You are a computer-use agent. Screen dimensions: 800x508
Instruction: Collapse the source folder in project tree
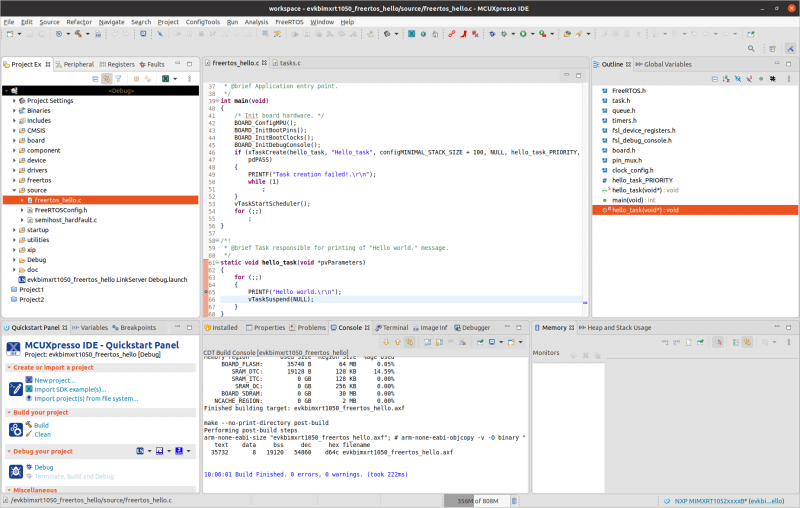[x=14, y=190]
